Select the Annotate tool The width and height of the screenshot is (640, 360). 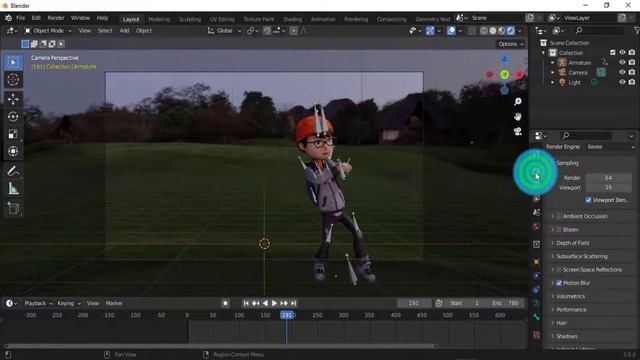(x=13, y=171)
